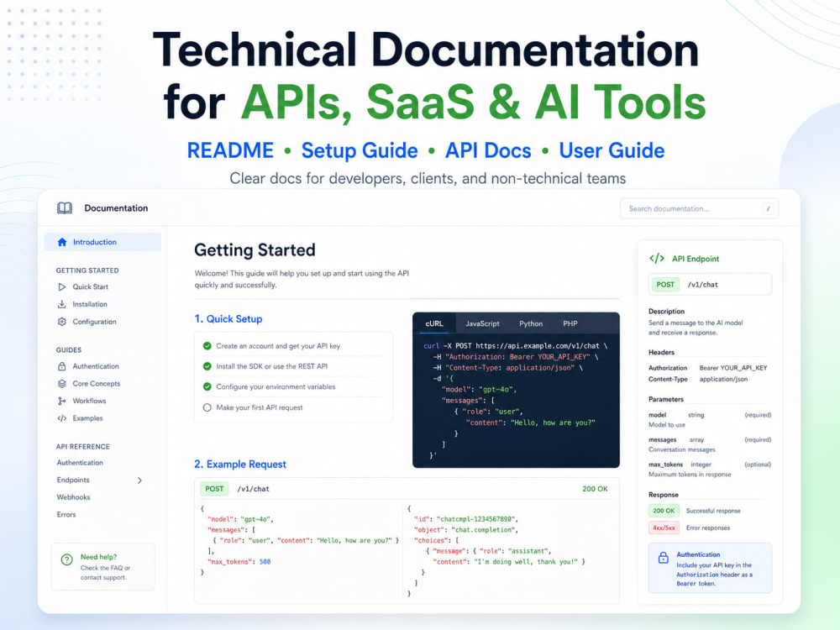This screenshot has height=630, width=840.
Task: Click the code icon beside API Endpoint
Action: click(x=657, y=258)
